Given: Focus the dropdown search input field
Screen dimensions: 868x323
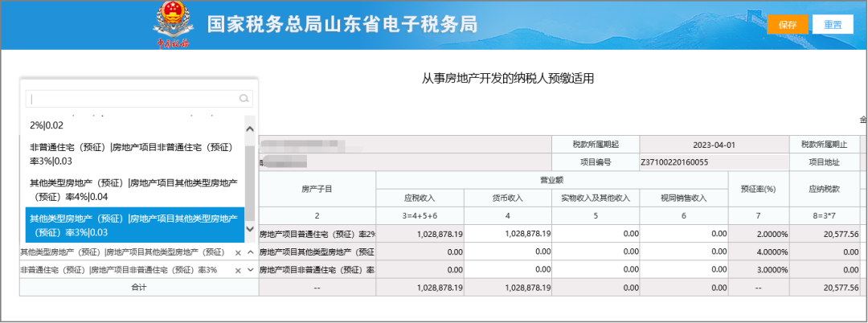Looking at the screenshot, I should pyautogui.click(x=133, y=99).
